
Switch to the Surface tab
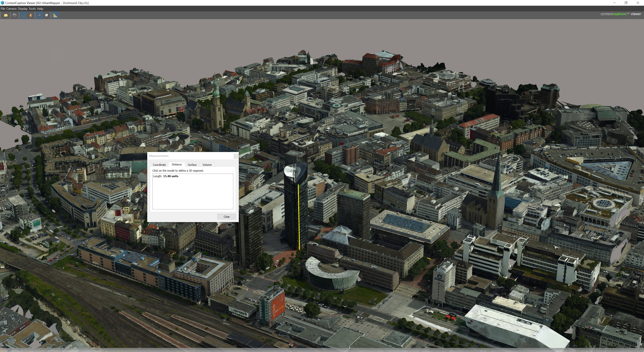point(192,165)
